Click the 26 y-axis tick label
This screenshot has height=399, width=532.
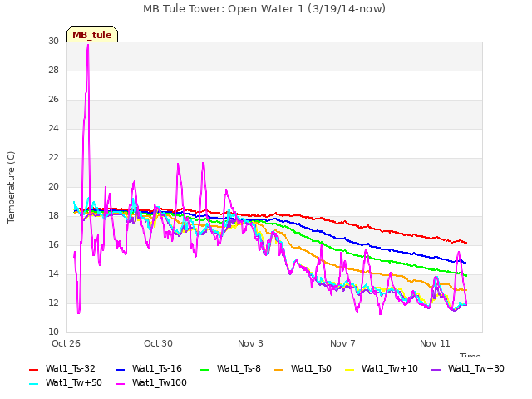pos(53,100)
